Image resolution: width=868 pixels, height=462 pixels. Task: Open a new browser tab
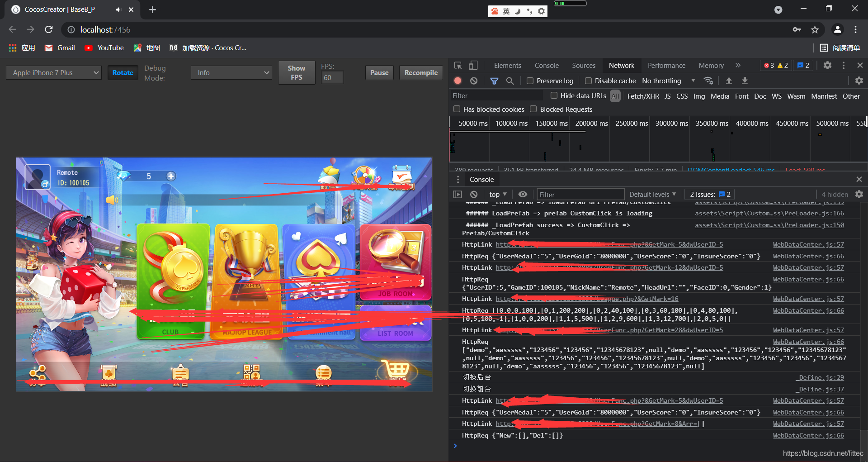click(x=152, y=10)
